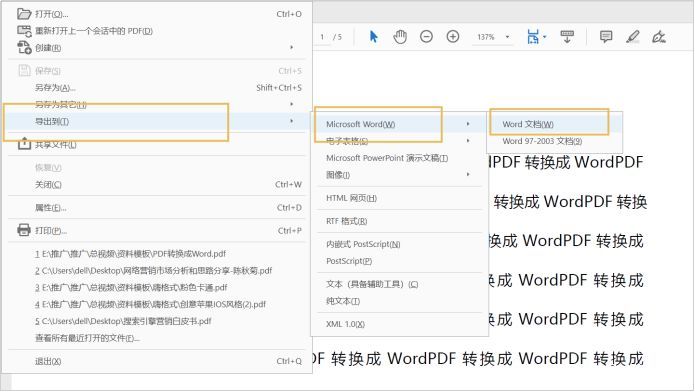Viewport: 695px width, 392px height.
Task: Expand Microsoft Word submenu arrow
Action: pos(468,124)
